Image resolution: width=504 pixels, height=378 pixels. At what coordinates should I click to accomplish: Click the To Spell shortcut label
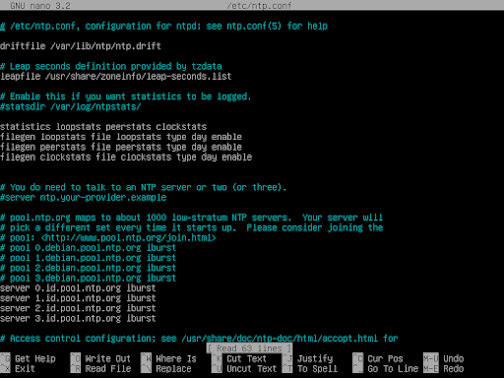click(317, 369)
